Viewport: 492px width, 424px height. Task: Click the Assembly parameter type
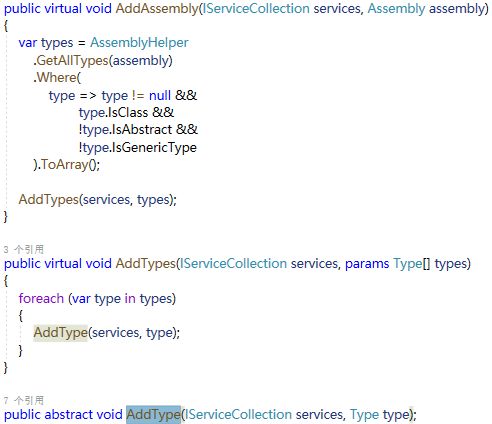point(396,8)
